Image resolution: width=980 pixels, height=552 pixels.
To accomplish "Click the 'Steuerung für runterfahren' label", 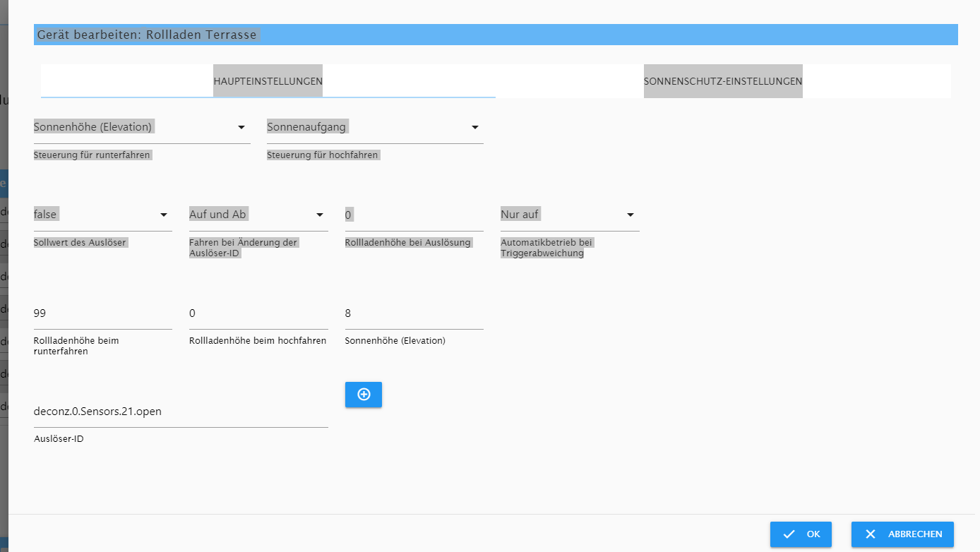I will click(92, 155).
